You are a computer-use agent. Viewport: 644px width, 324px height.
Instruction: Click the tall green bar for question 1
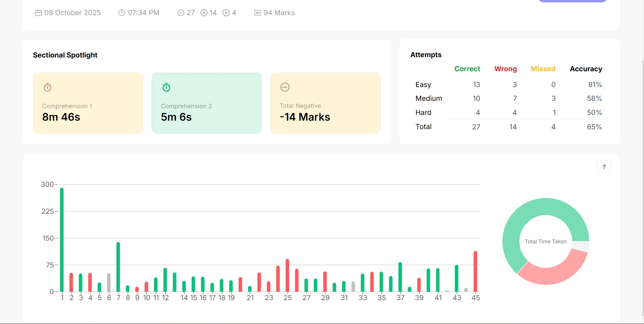[x=62, y=240]
